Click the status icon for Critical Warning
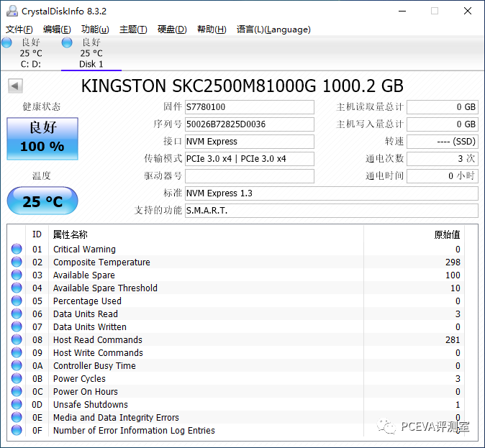485x448 pixels. [x=17, y=249]
